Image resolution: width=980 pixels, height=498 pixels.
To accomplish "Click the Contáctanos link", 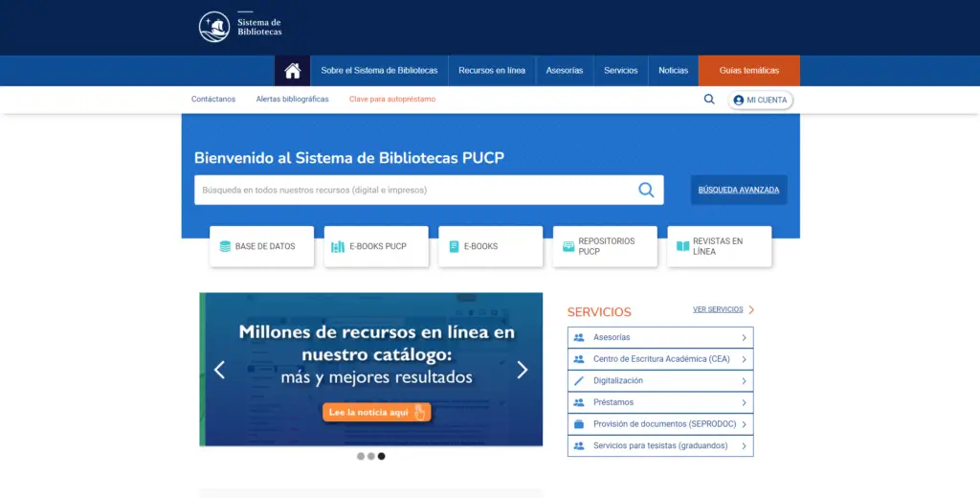I will click(213, 99).
